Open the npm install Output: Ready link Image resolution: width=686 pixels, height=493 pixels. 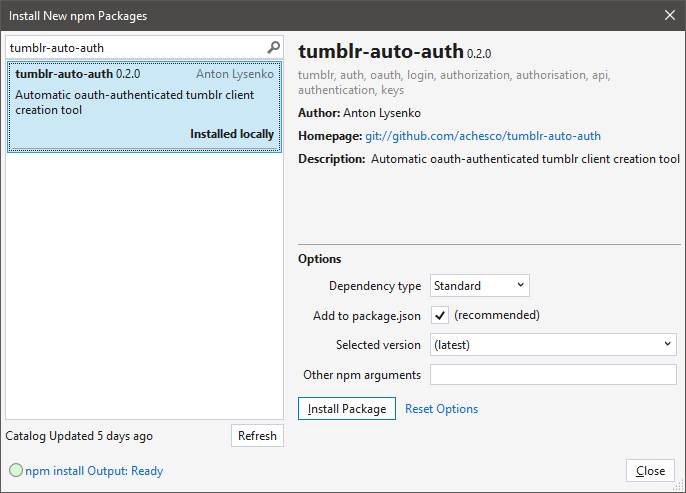coord(94,471)
